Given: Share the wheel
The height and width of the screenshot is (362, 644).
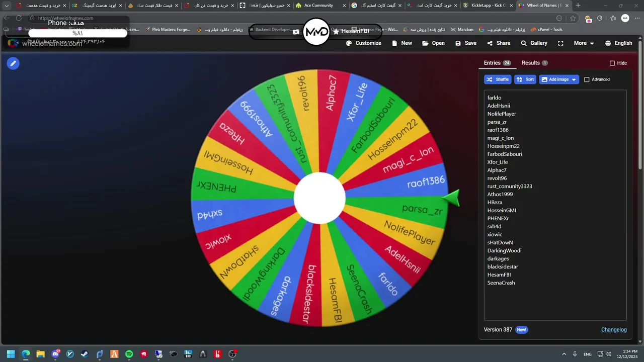Looking at the screenshot, I should tap(499, 43).
